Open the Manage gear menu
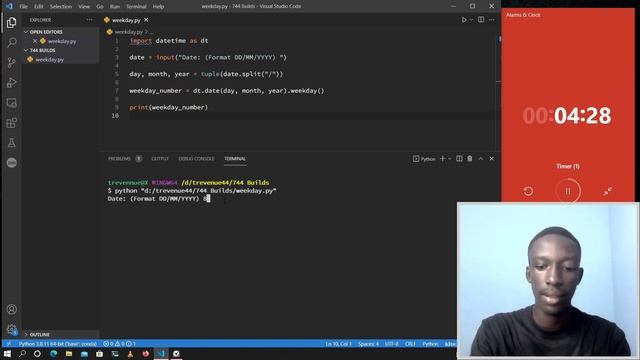 [x=11, y=329]
